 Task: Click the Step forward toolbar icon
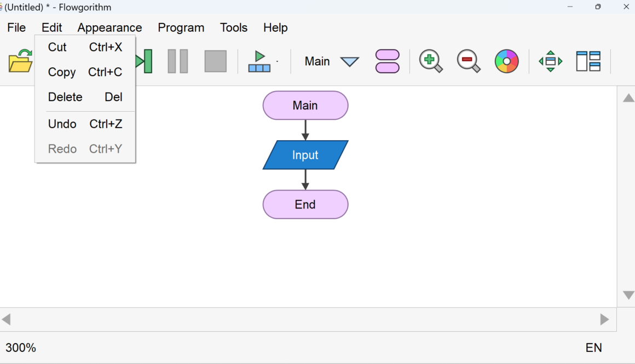point(145,61)
